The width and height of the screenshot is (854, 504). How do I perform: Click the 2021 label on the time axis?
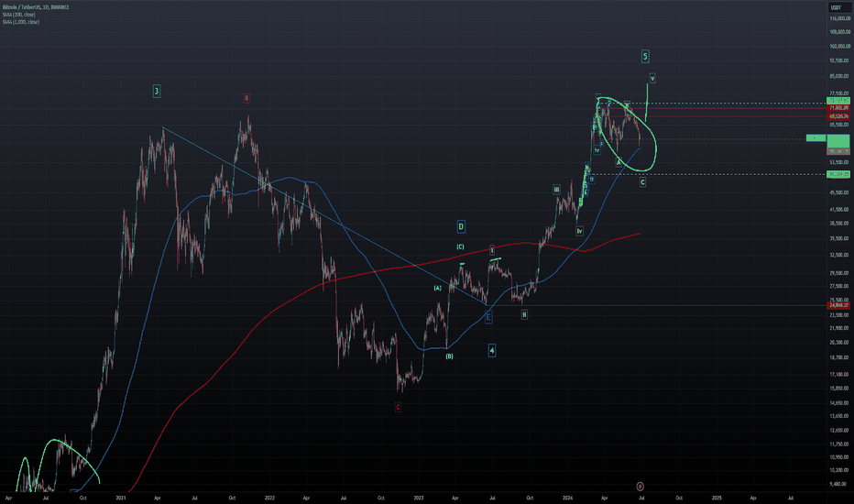[121, 498]
